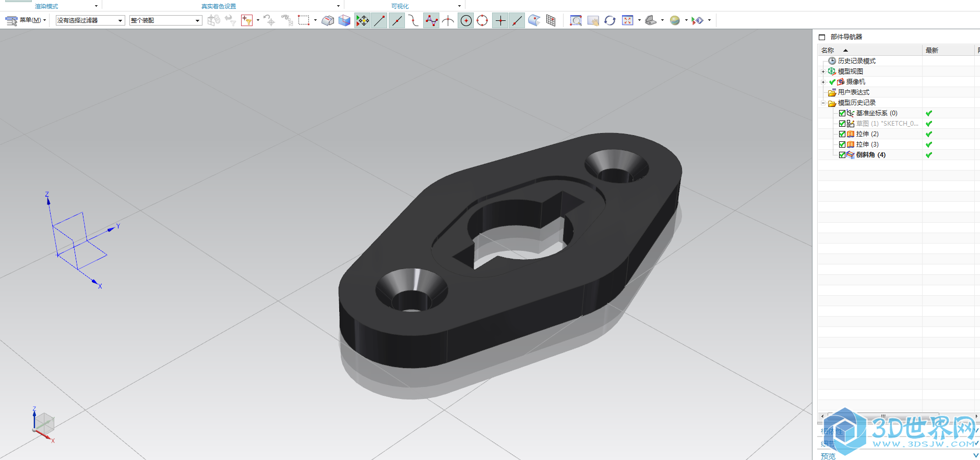Viewport: 980px width, 460px height.
Task: Click the rendering style sphere icon
Action: tap(675, 20)
